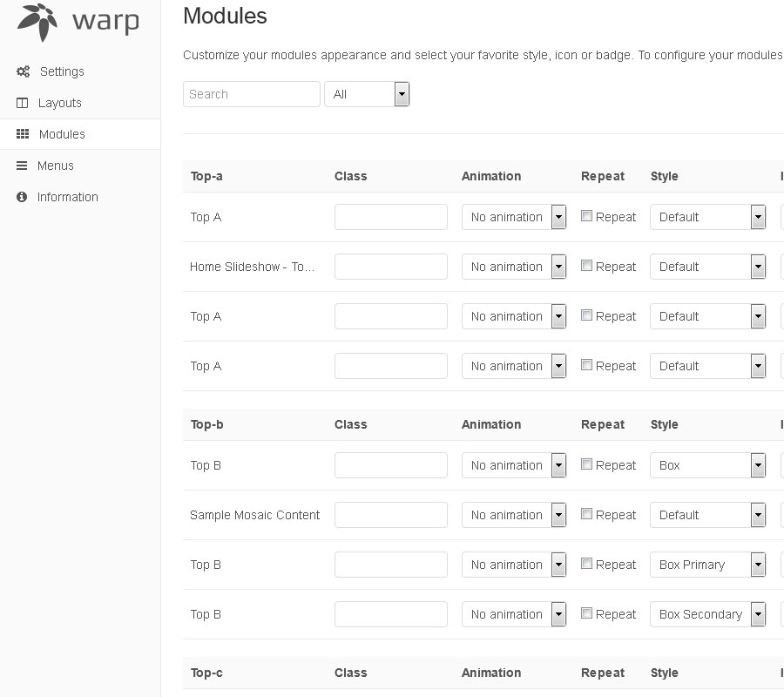Viewport: 784px width, 697px height.
Task: Open the Layouts section
Action: (x=59, y=103)
